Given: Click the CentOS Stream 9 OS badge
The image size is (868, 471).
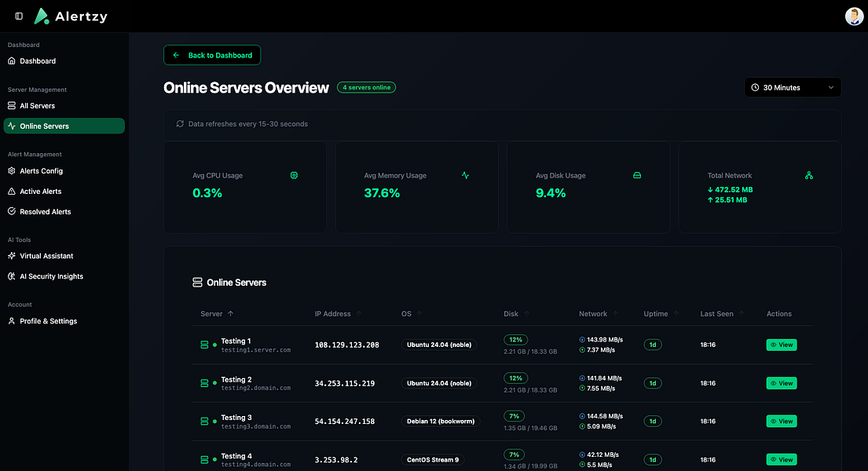Looking at the screenshot, I should pos(433,459).
